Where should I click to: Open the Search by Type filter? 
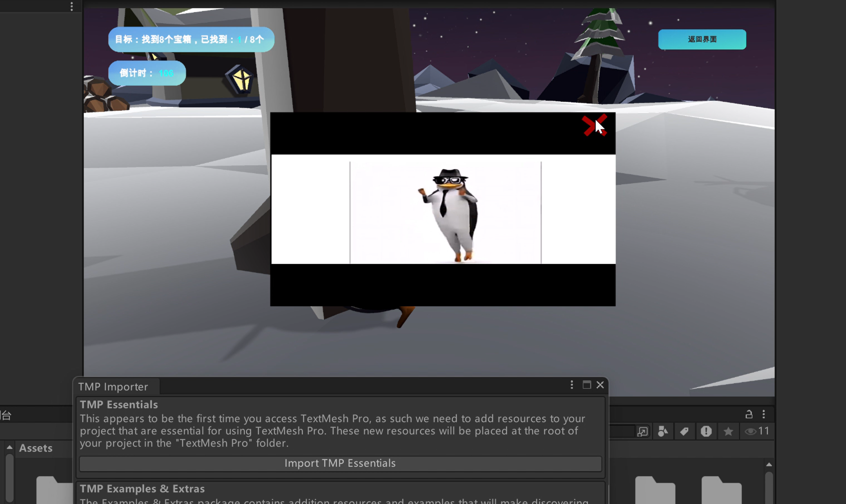[x=663, y=431]
